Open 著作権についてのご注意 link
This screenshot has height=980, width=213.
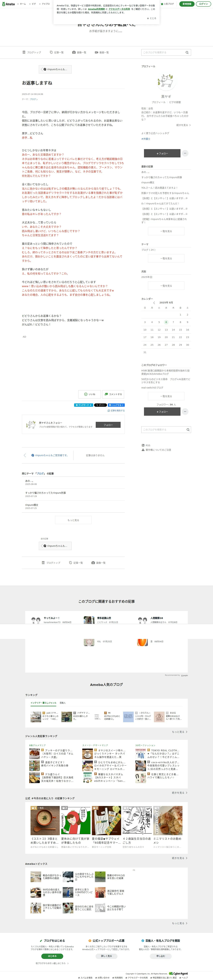pyautogui.click(x=156, y=450)
